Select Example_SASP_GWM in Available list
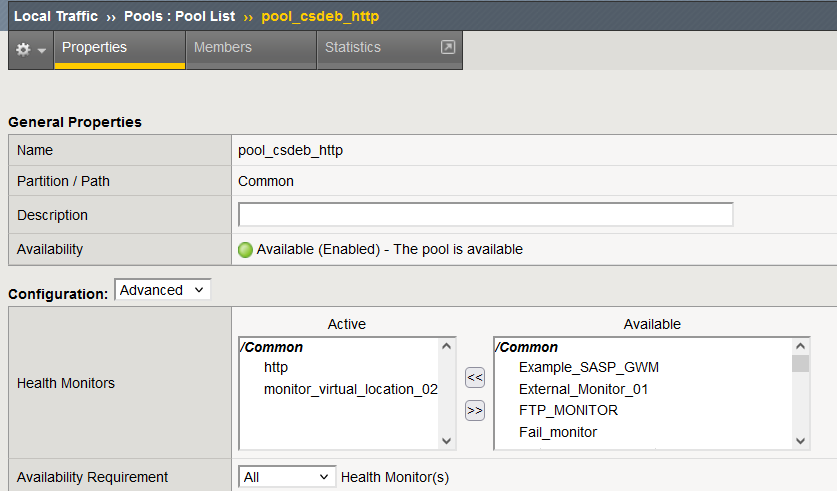The height and width of the screenshot is (491, 837). click(588, 367)
